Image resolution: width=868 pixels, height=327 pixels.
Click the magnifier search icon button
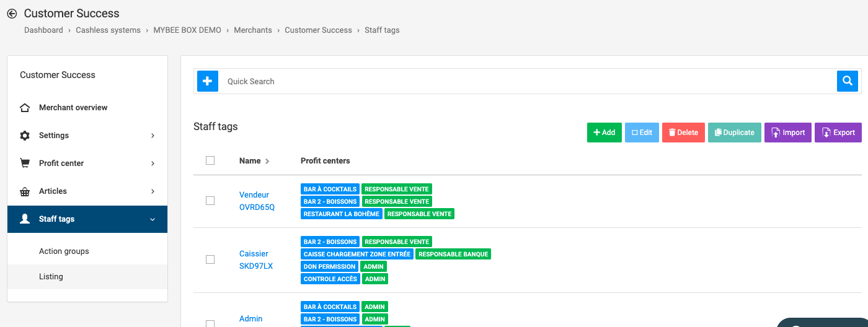coord(848,81)
